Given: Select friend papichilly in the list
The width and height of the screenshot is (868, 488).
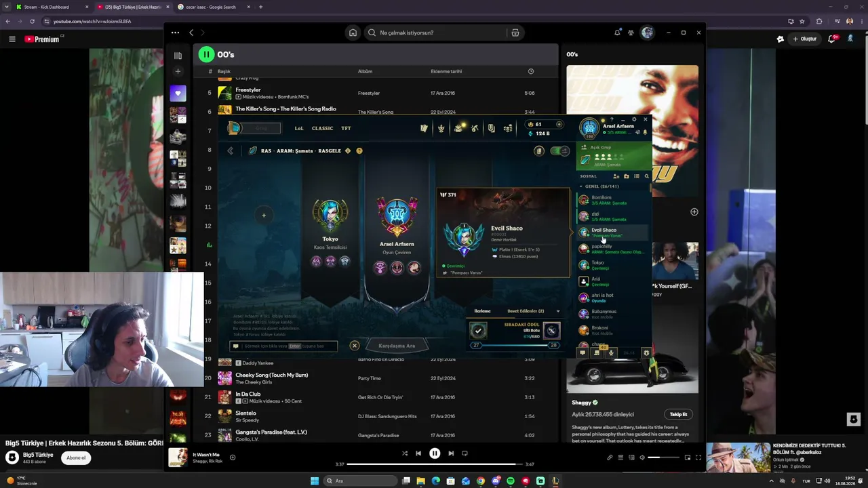Looking at the screenshot, I should pos(614,249).
